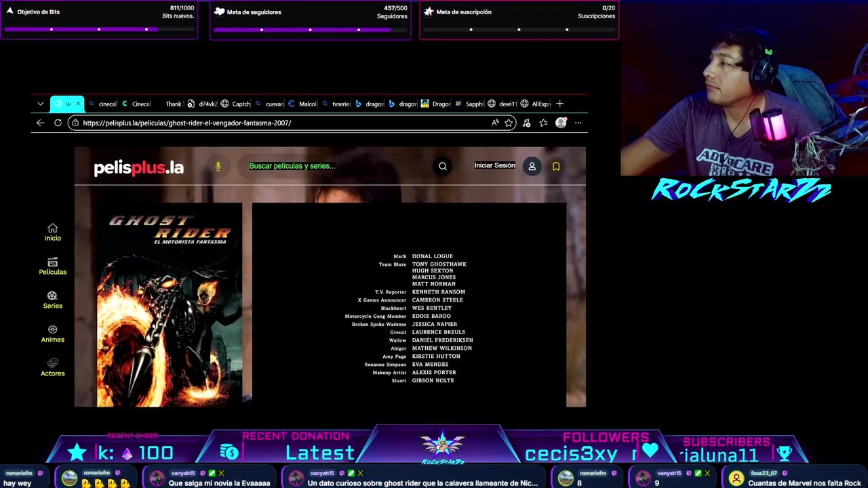This screenshot has width=868, height=488.
Task: Click the magnifier search button
Action: point(443,166)
